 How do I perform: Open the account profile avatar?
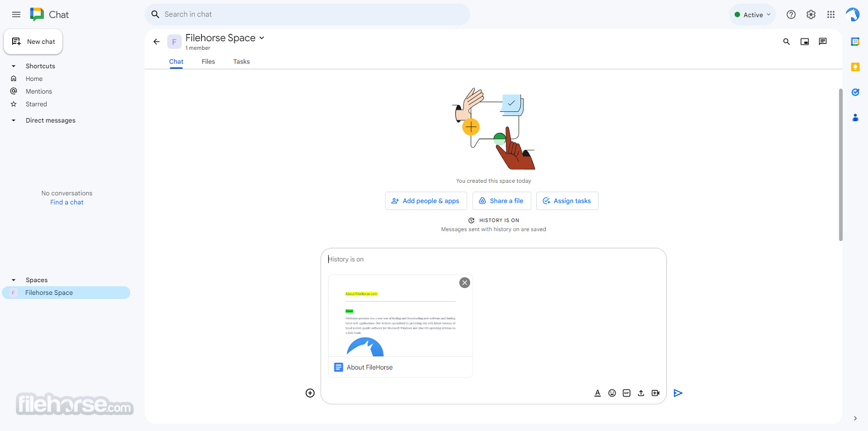coord(853,14)
